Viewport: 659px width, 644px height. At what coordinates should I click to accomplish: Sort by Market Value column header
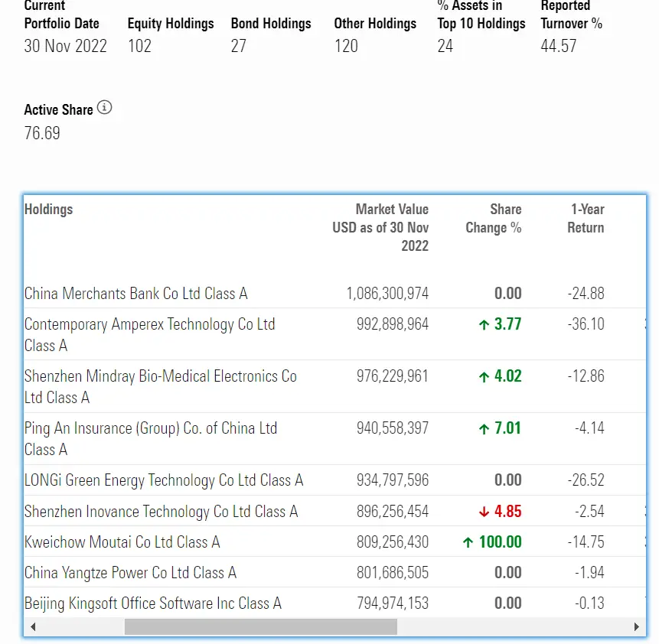[x=381, y=227]
